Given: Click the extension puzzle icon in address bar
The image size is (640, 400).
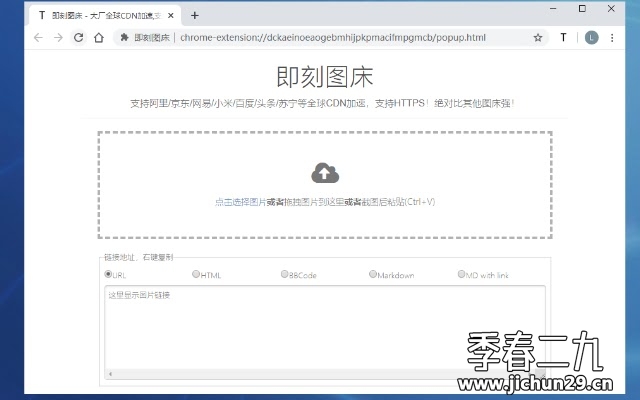Looking at the screenshot, I should (x=124, y=38).
